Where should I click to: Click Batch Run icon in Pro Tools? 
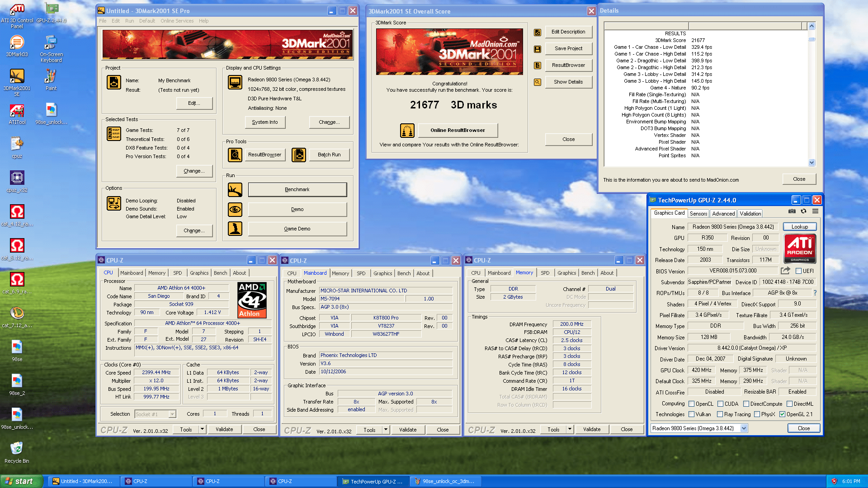298,155
